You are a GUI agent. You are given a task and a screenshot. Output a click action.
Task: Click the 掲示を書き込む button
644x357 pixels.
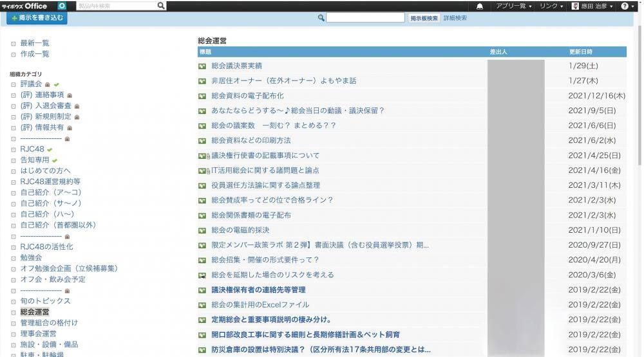pyautogui.click(x=37, y=17)
